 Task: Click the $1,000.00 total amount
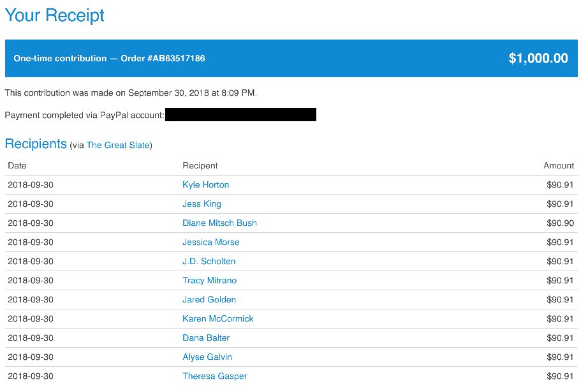pos(538,58)
